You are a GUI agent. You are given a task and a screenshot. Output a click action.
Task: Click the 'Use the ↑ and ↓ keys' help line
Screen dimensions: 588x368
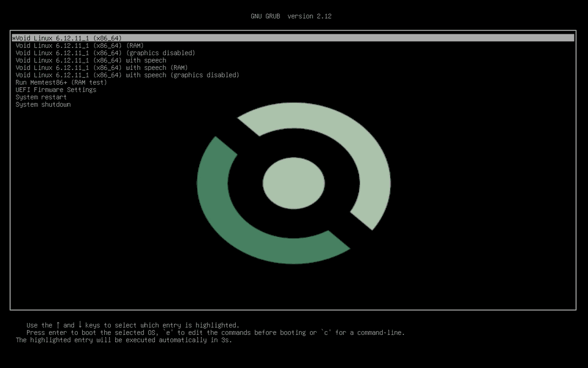click(133, 325)
